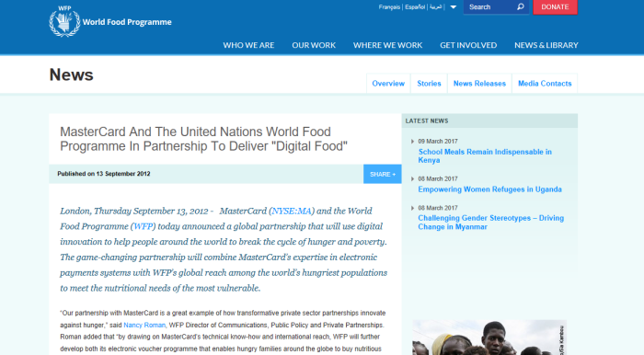Click arrow beside Challenging Gender Stereotypes item
The image size is (644, 355).
click(412, 208)
